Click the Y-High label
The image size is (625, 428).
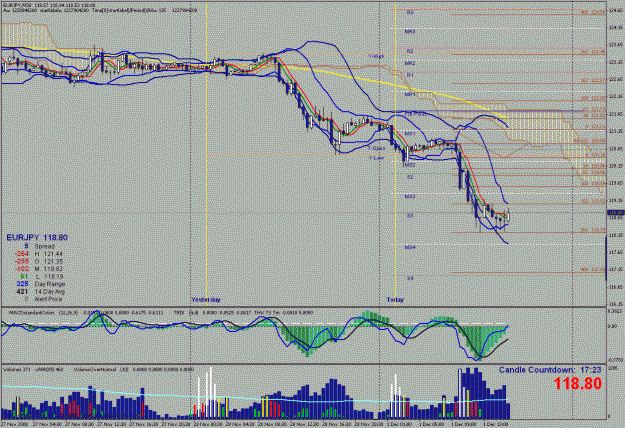click(x=375, y=57)
